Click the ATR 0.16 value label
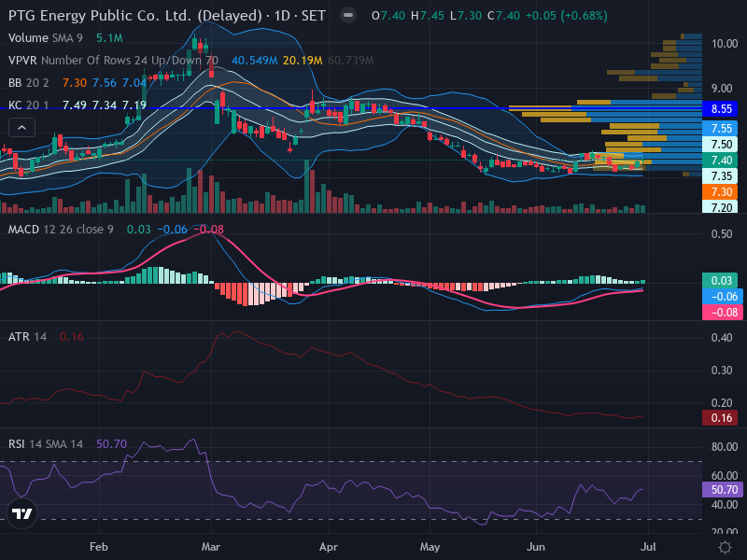This screenshot has height=560, width=747. [x=722, y=418]
